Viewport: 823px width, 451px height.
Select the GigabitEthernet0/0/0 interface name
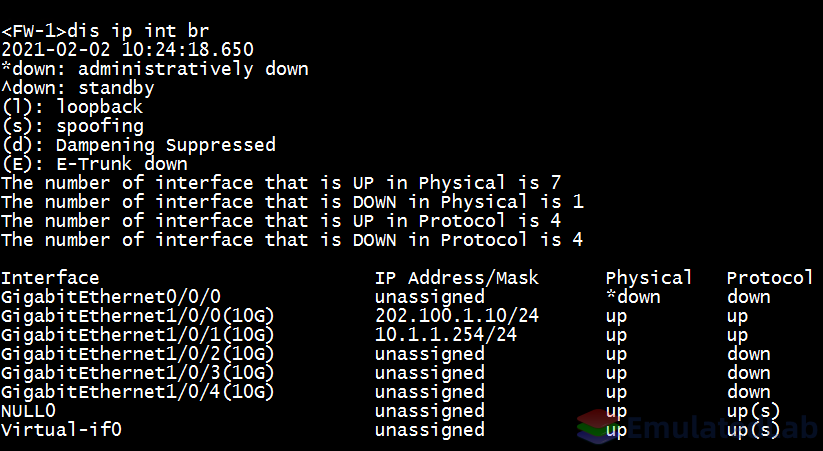click(111, 297)
